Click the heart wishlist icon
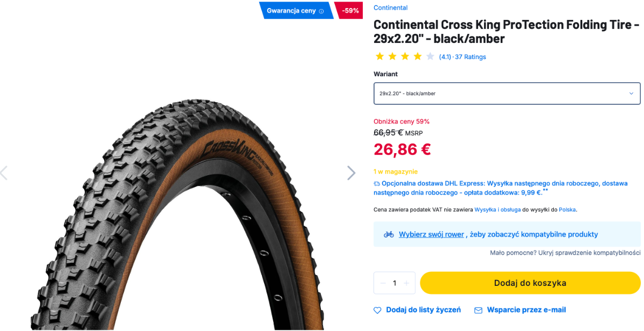The height and width of the screenshot is (331, 644). pos(377,310)
